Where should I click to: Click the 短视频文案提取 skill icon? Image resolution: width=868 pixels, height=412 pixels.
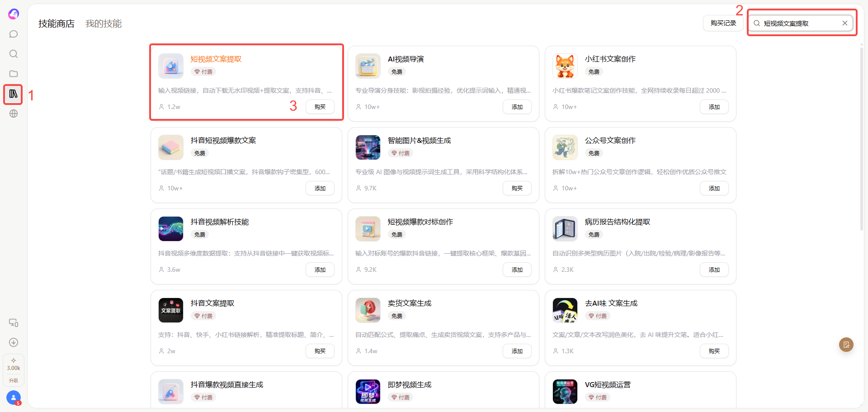click(x=171, y=66)
